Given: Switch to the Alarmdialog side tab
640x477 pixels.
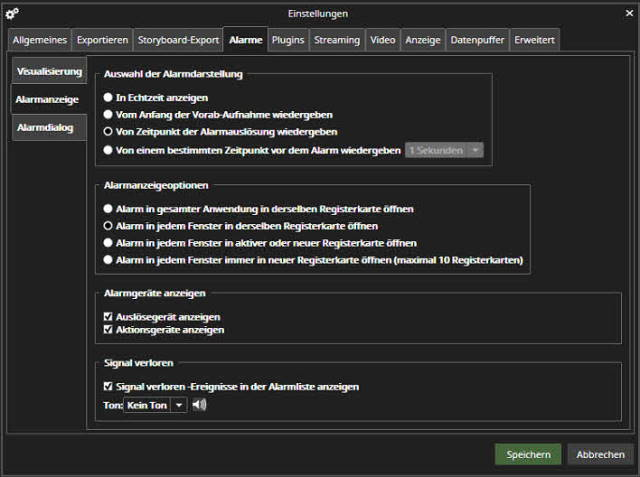Looking at the screenshot, I should pyautogui.click(x=45, y=128).
